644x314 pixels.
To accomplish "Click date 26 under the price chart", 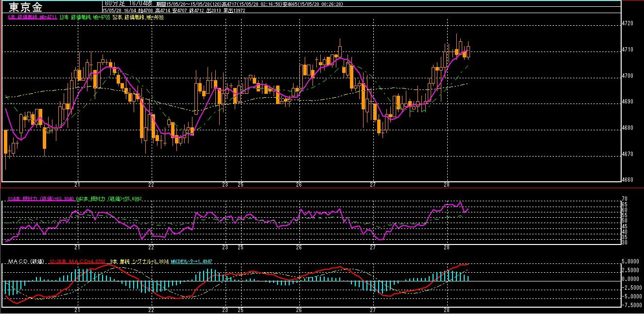I will (x=299, y=185).
